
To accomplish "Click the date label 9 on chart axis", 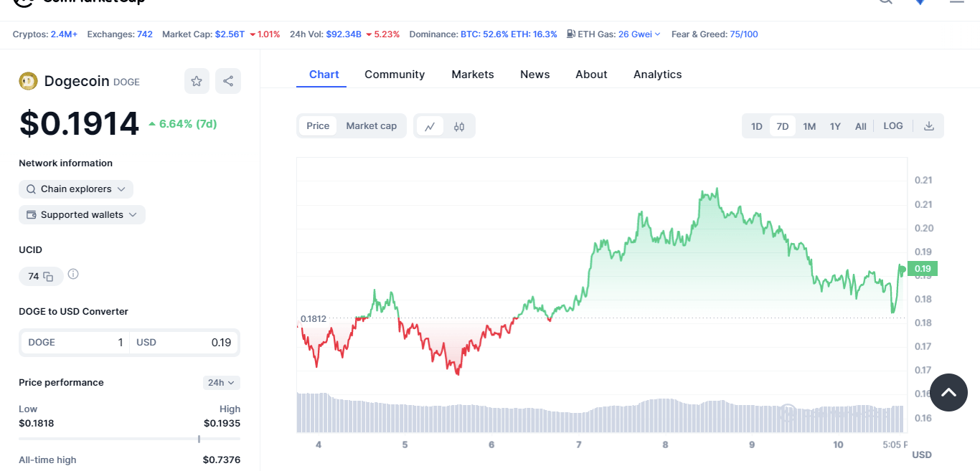I will [x=752, y=444].
